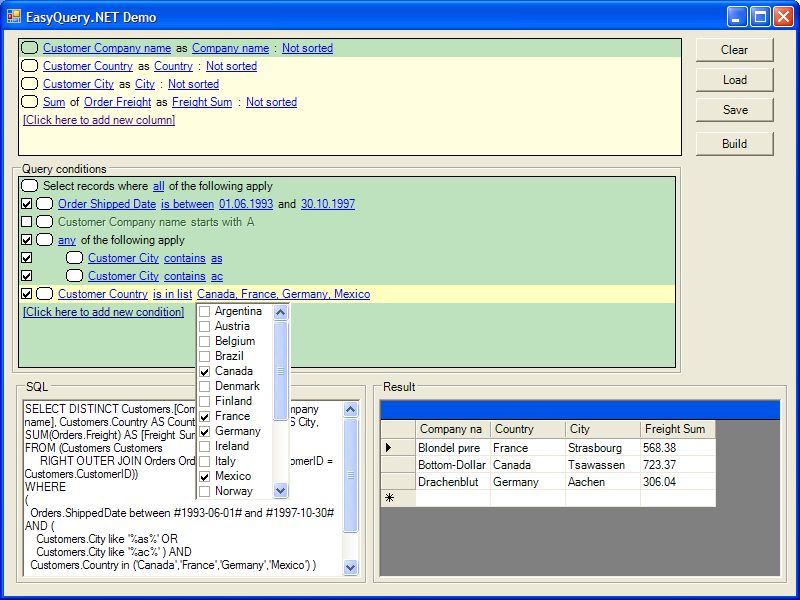
Task: Uncheck Germany in the country list
Action: coord(204,431)
